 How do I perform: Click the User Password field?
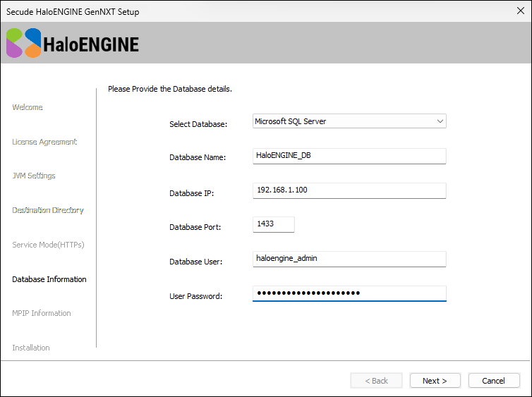tap(349, 293)
